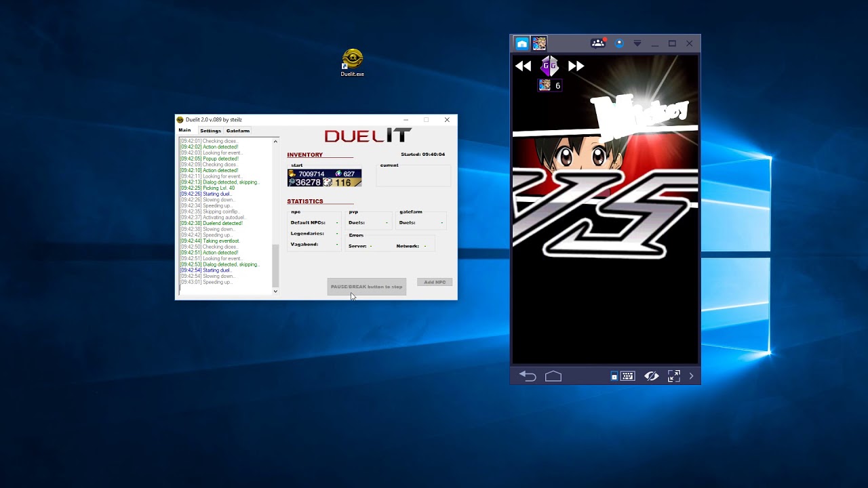Maximize the BlueStacks window

[x=672, y=43]
